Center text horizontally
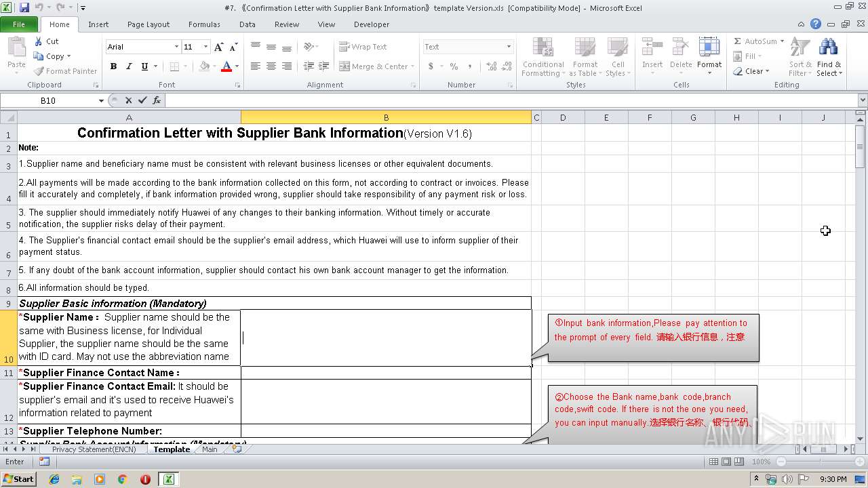 point(271,66)
